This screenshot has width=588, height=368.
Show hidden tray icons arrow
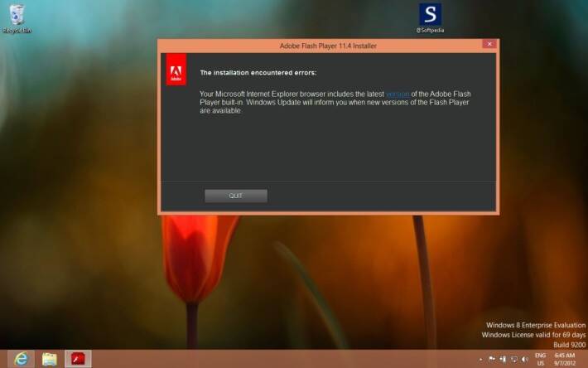pyautogui.click(x=480, y=360)
